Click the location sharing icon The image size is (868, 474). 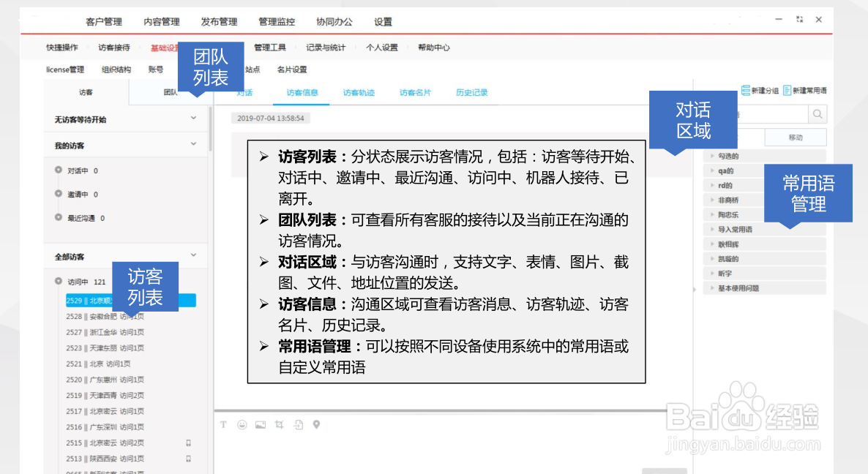(x=316, y=424)
